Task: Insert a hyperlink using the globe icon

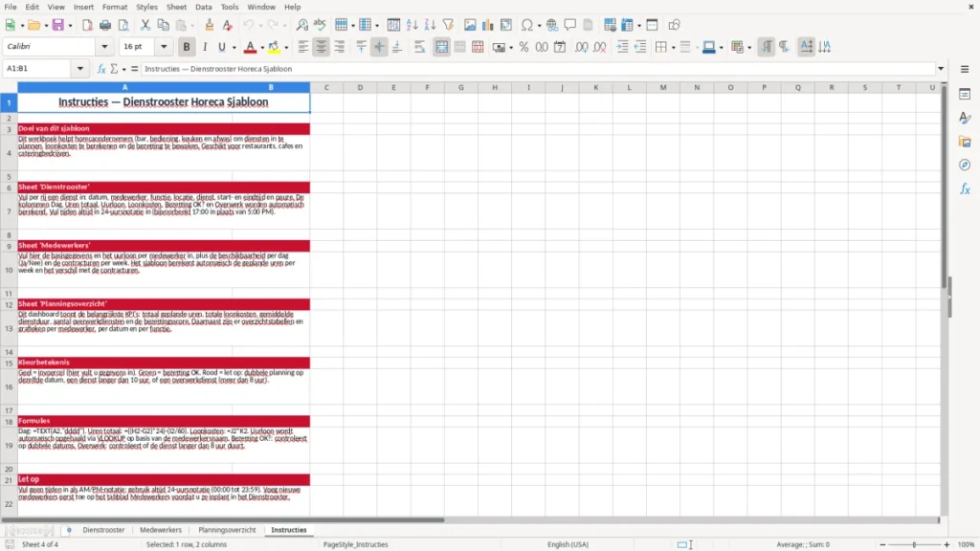Action: click(552, 25)
